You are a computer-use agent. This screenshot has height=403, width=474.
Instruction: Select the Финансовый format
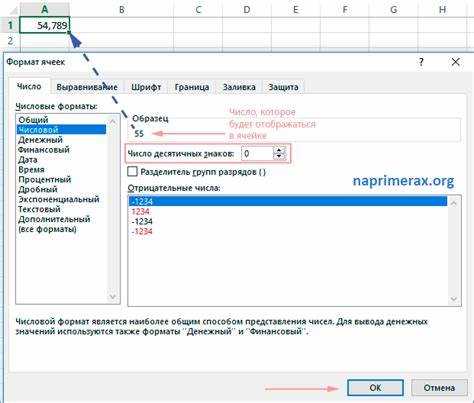pyautogui.click(x=61, y=149)
